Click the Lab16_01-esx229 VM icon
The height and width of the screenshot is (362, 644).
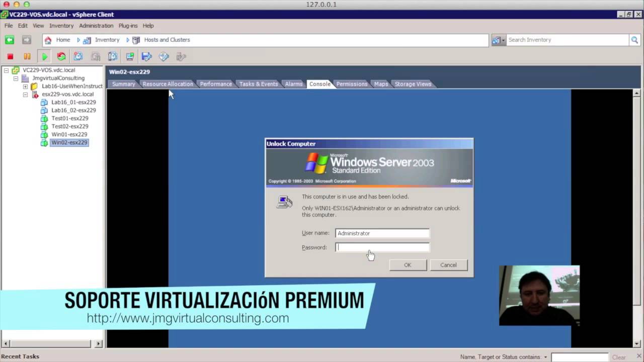point(44,103)
